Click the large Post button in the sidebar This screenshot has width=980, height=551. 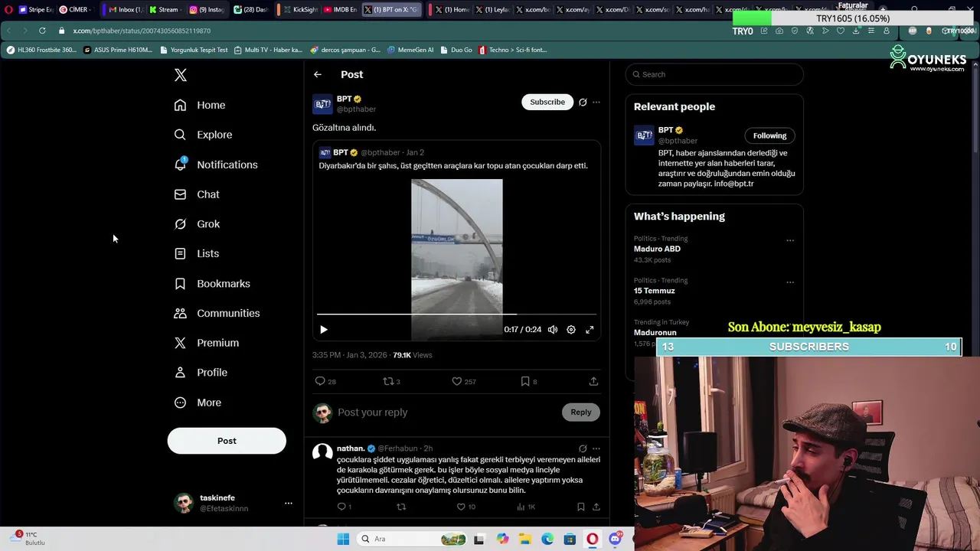227,441
